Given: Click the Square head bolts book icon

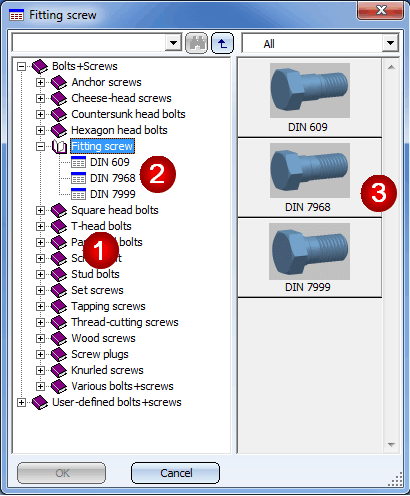Looking at the screenshot, I should [59, 210].
